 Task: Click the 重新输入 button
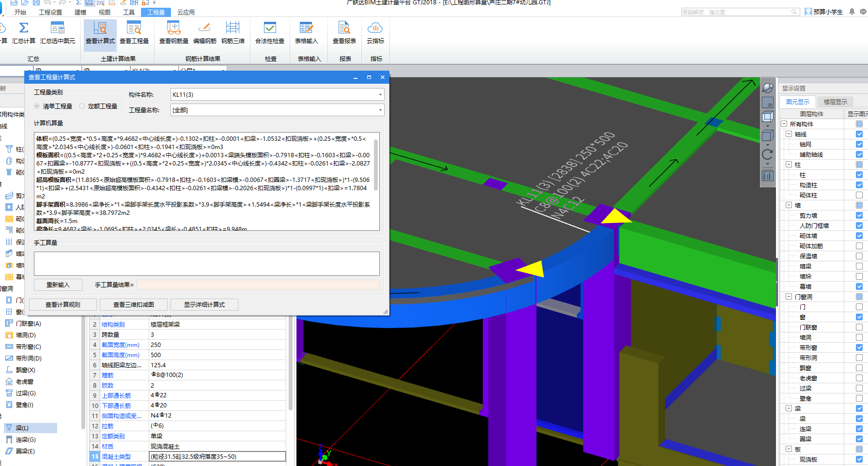pos(58,285)
